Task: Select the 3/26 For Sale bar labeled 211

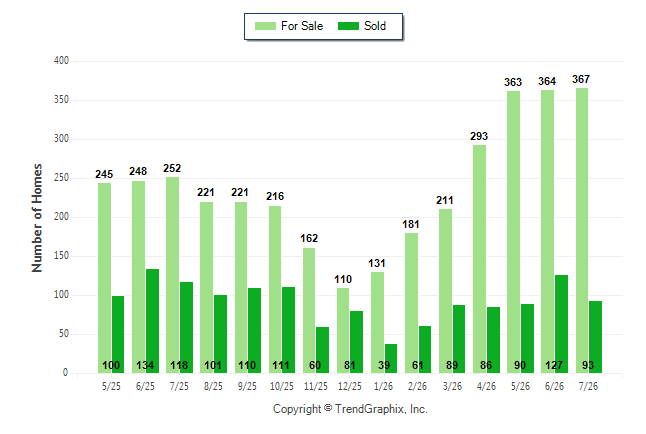Action: click(445, 291)
